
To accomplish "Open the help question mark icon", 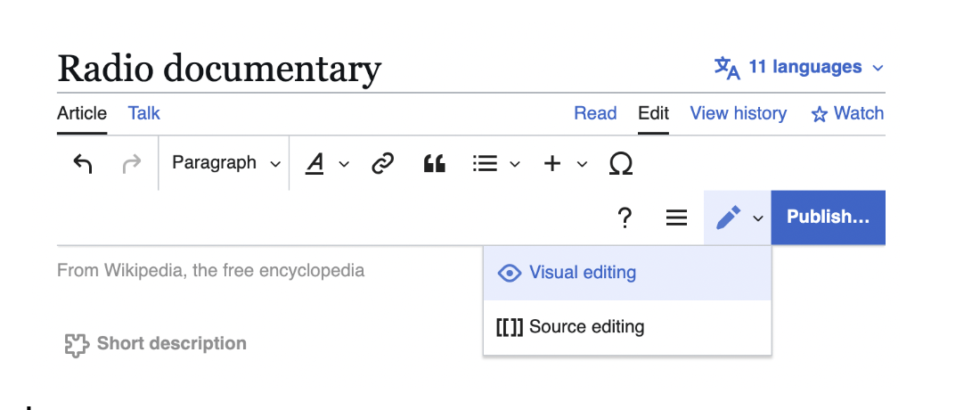I will click(x=625, y=217).
